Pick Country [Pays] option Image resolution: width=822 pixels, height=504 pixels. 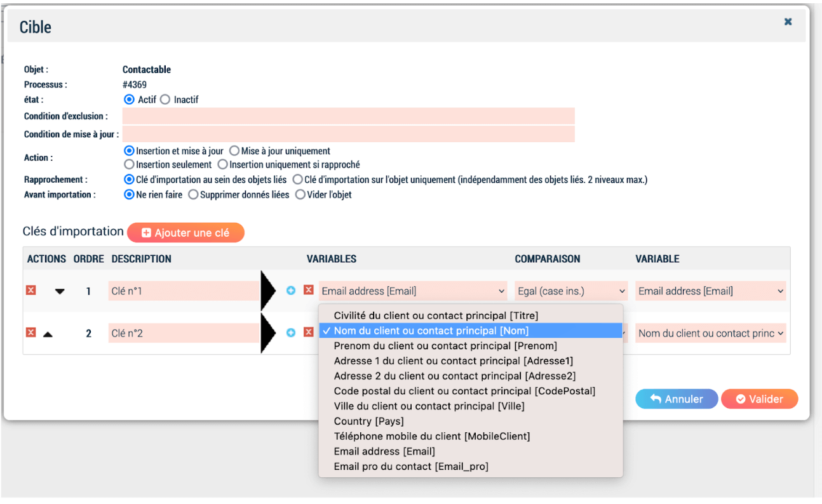[470, 421]
